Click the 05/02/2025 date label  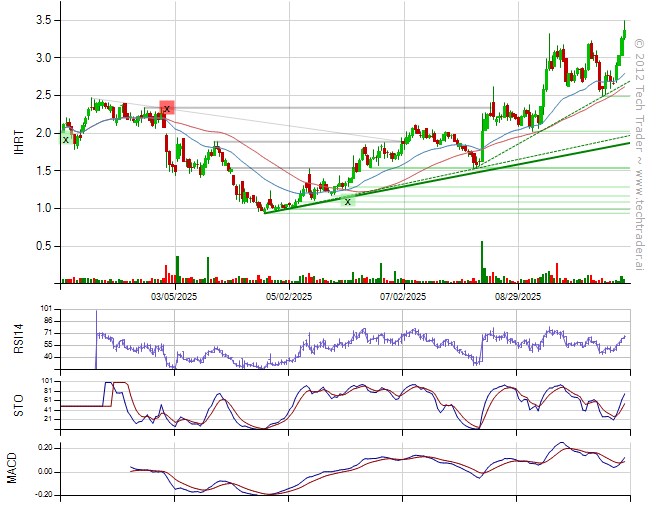click(x=290, y=297)
